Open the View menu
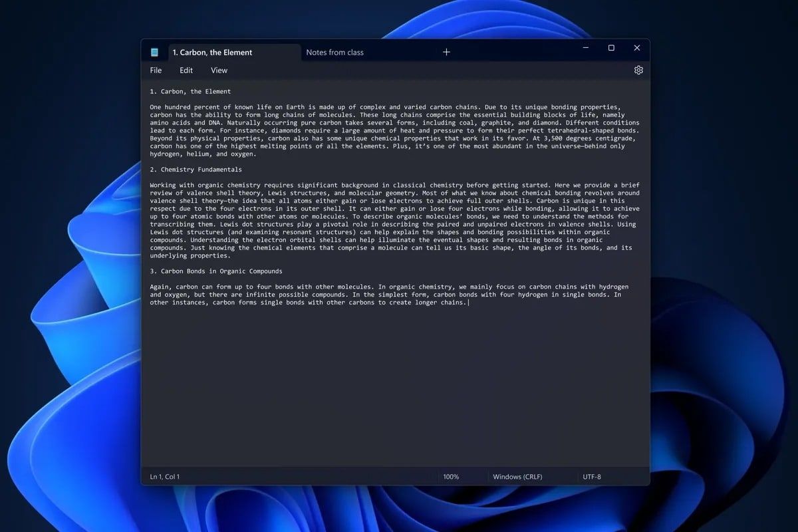 pos(219,70)
